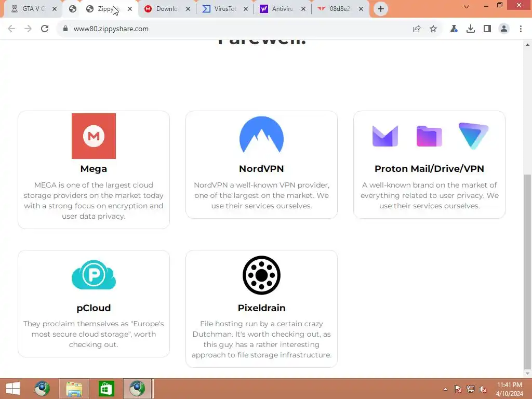Open a new tab
532x399 pixels.
coord(381,9)
